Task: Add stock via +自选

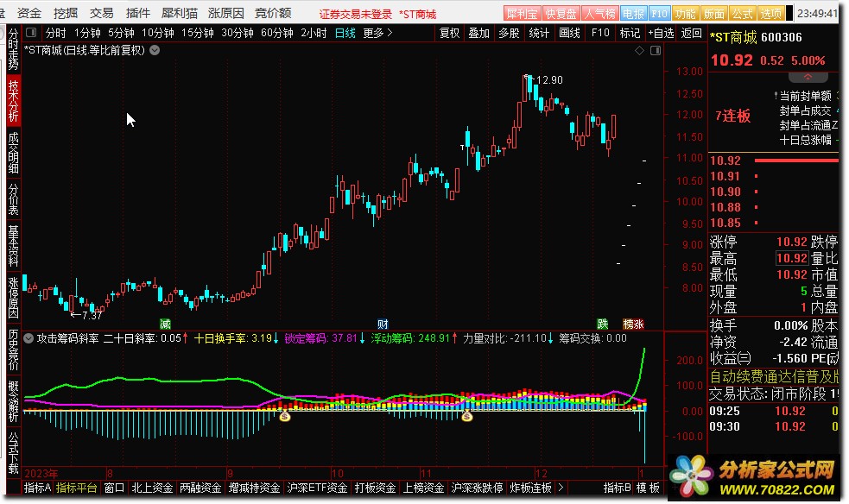Action: click(x=661, y=33)
